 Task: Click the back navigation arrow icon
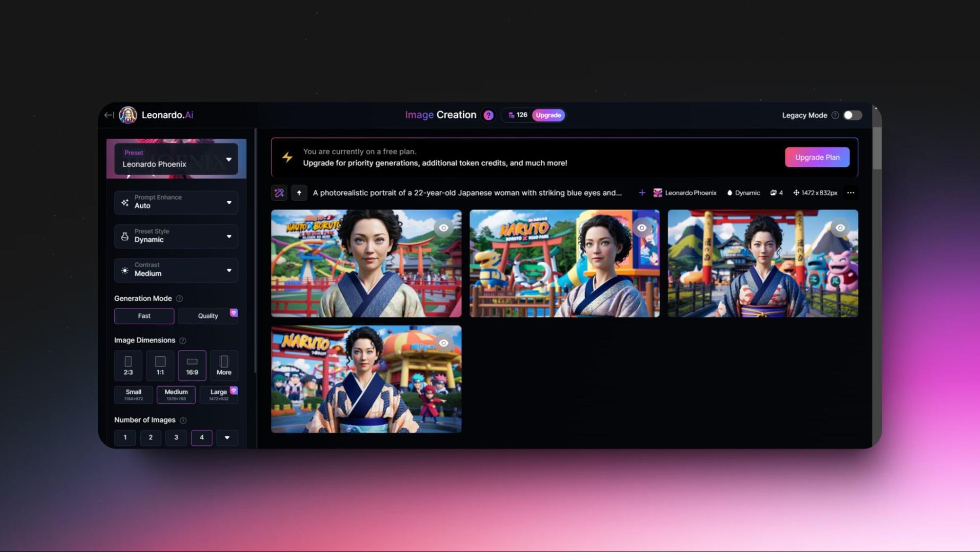point(109,115)
